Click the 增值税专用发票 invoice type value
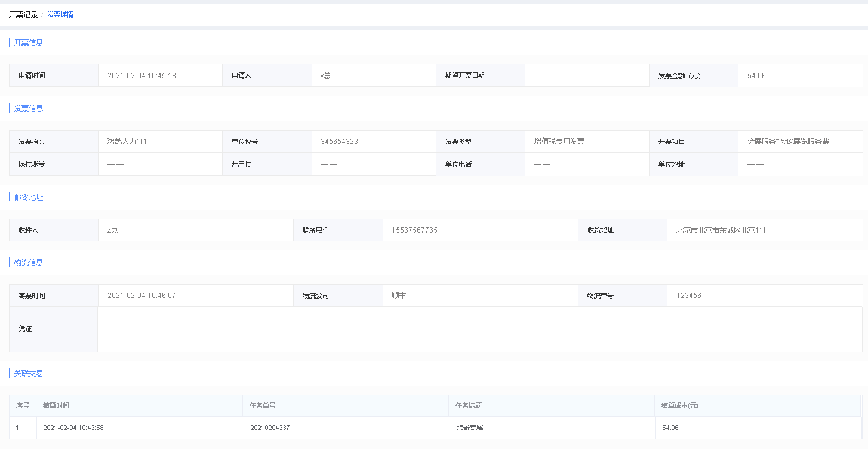Viewport: 868px width, 449px height. pyautogui.click(x=559, y=142)
